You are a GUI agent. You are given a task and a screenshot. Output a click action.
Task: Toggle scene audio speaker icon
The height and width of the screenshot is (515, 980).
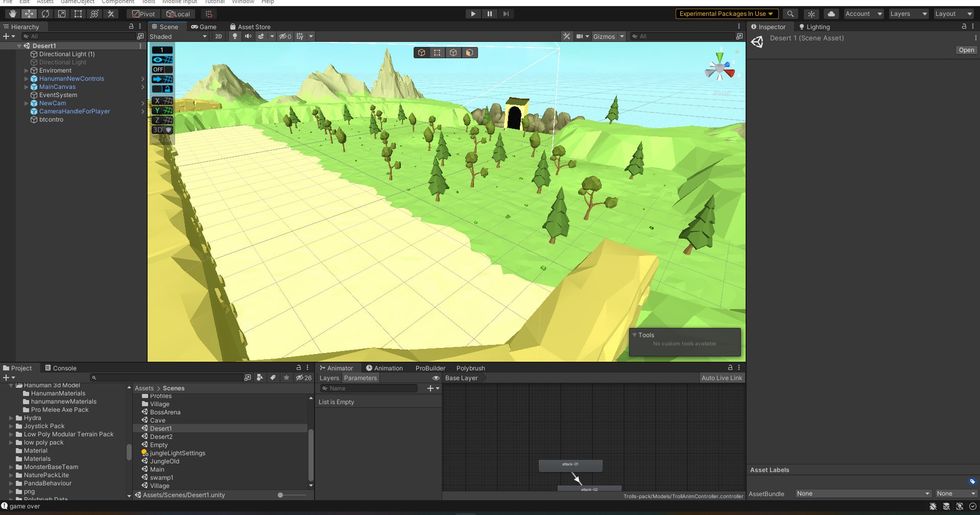pos(248,36)
